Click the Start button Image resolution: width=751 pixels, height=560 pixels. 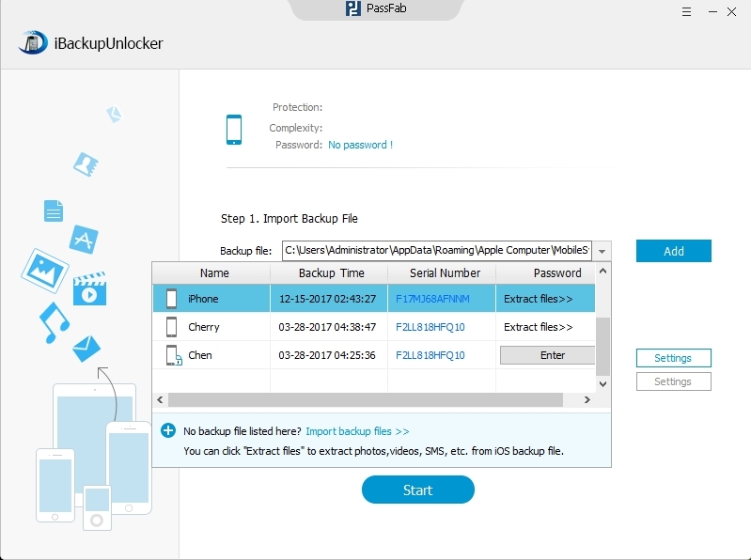click(417, 490)
